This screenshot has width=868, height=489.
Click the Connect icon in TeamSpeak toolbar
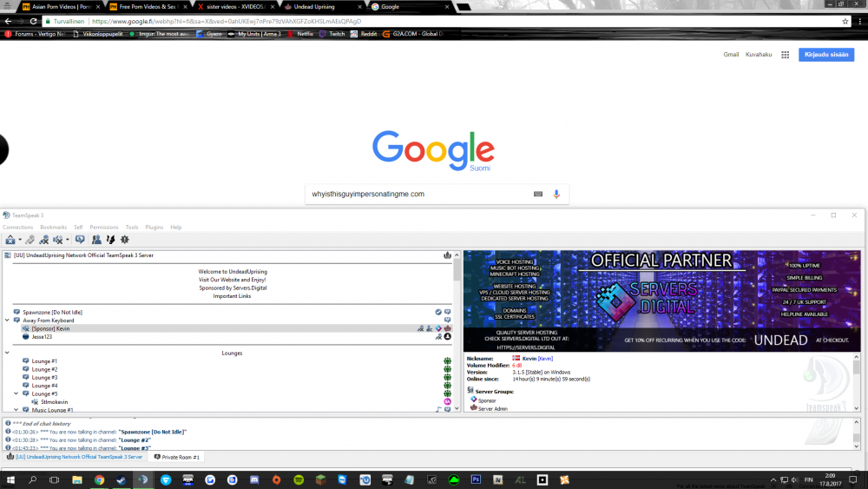tap(10, 240)
